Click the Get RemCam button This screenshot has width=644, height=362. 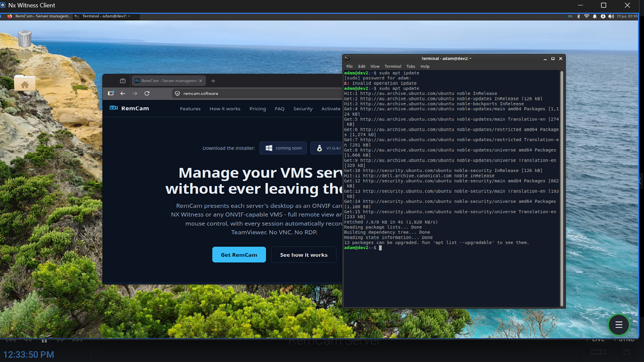click(x=239, y=255)
